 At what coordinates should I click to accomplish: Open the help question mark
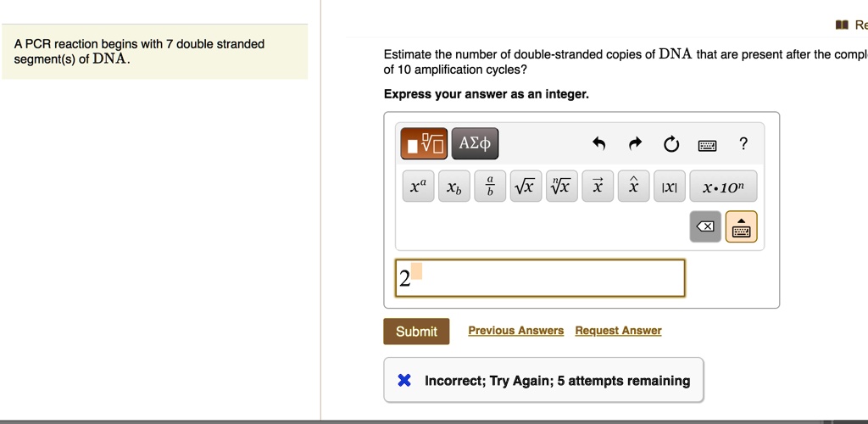[743, 144]
